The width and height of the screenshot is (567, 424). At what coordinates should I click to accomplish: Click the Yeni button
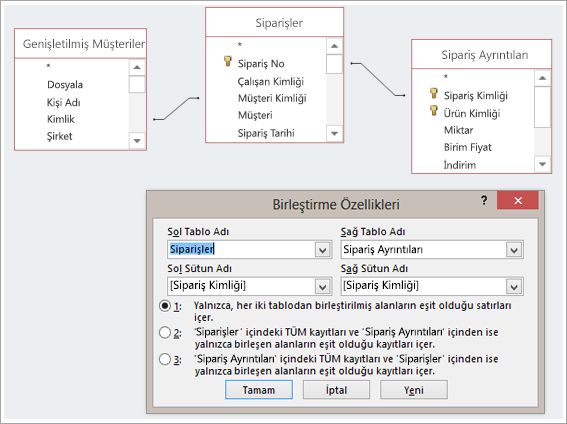[414, 390]
